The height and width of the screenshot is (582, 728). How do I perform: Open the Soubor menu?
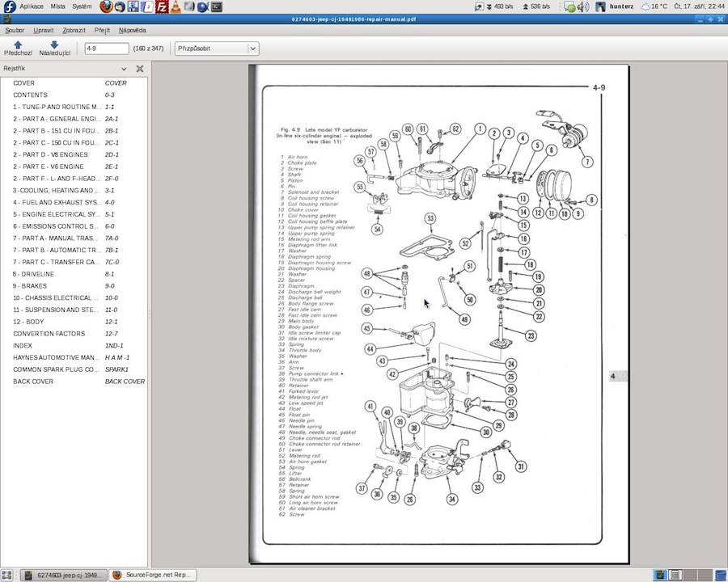pos(15,30)
